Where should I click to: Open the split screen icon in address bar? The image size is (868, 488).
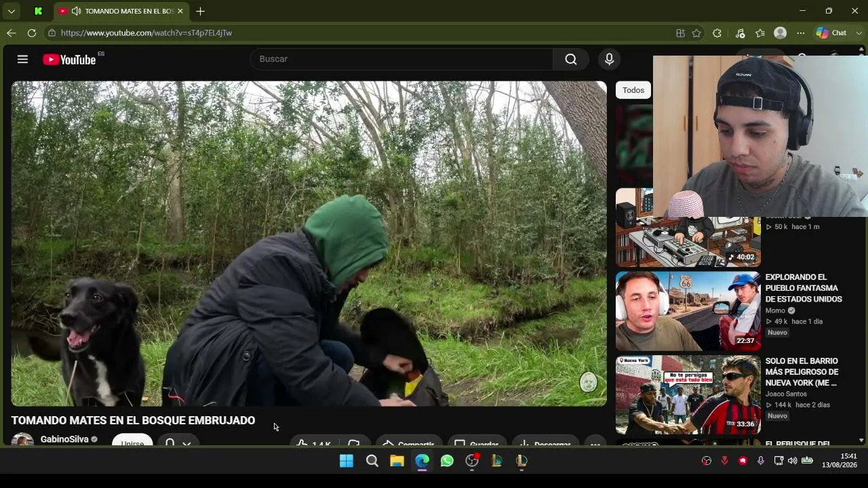(680, 33)
